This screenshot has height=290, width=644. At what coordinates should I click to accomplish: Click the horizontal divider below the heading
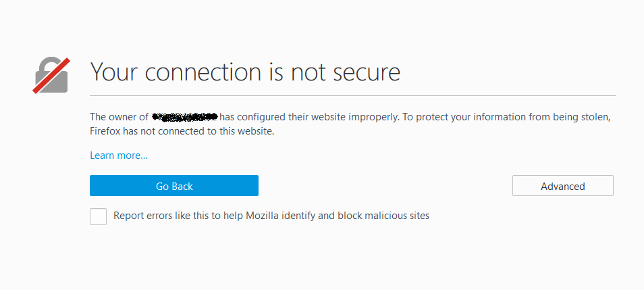pos(352,96)
